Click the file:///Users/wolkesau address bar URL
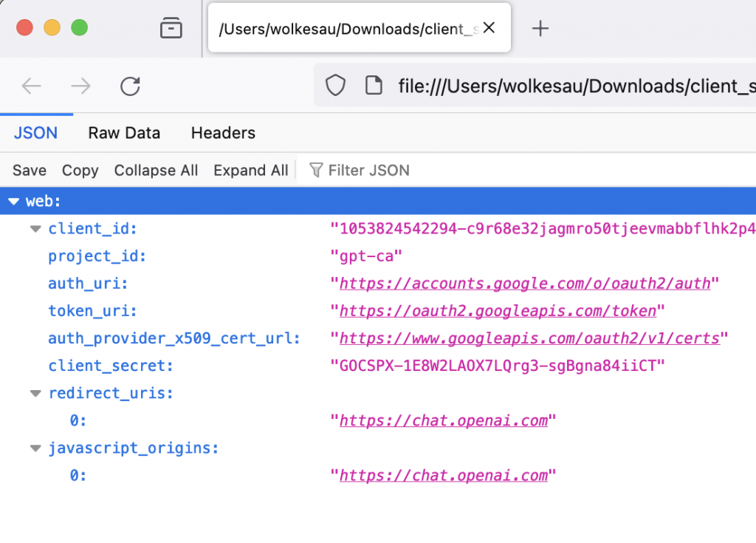Screen dimensions: 756x543 576,86
